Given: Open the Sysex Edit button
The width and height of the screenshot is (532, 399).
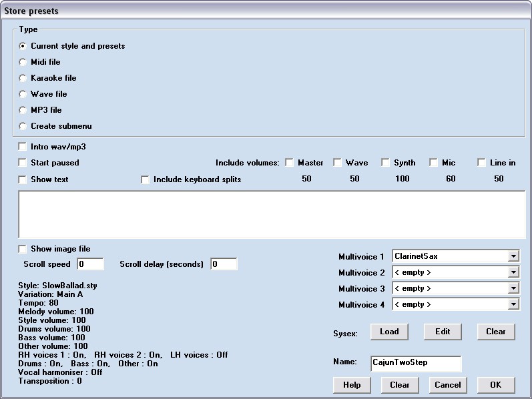Looking at the screenshot, I should click(443, 332).
